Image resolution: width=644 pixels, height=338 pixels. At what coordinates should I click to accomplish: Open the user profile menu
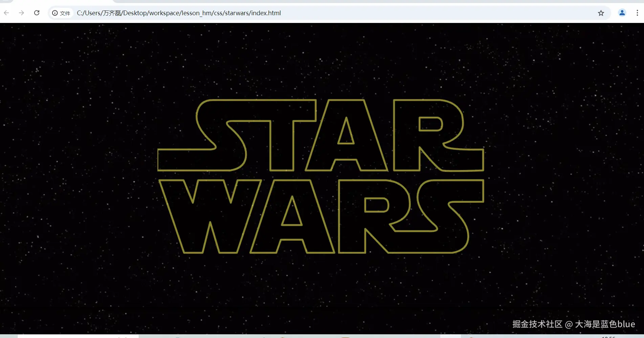coord(622,13)
